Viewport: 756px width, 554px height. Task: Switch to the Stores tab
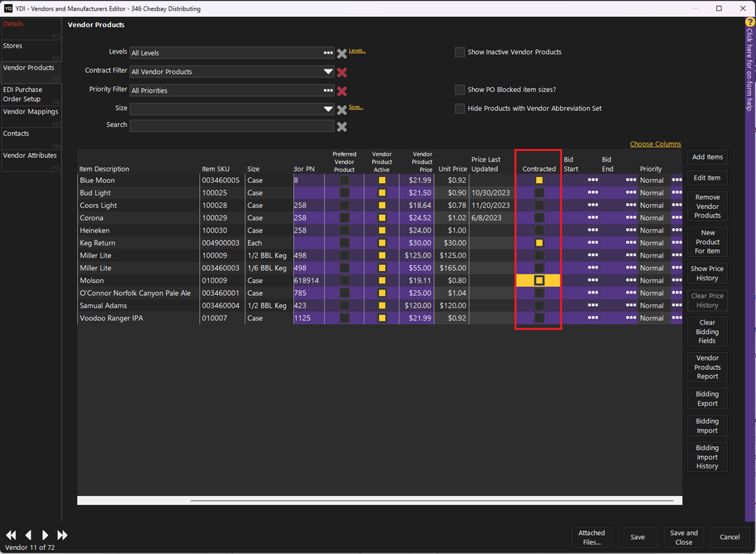31,46
